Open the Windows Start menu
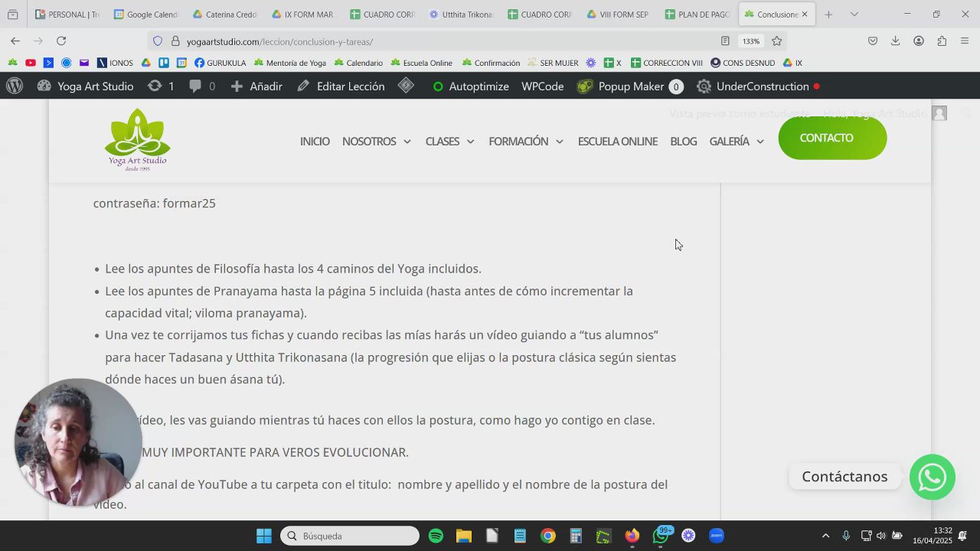 coord(263,536)
